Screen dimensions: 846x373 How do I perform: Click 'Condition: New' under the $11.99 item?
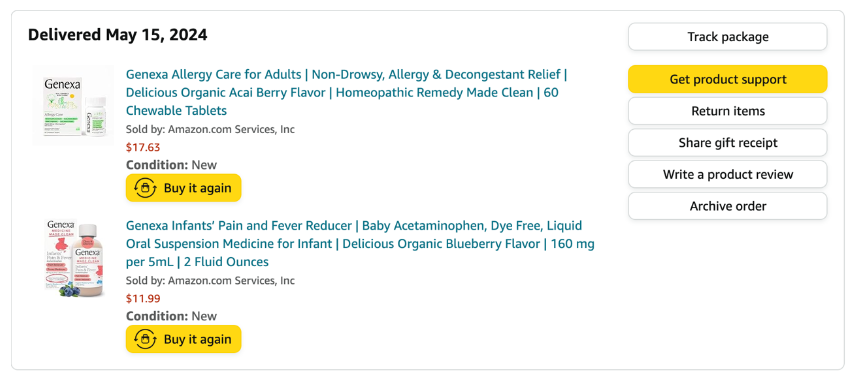pos(171,316)
